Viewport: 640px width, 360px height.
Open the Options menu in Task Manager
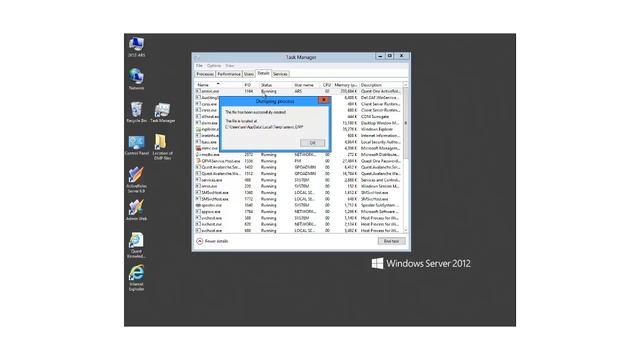[x=214, y=66]
